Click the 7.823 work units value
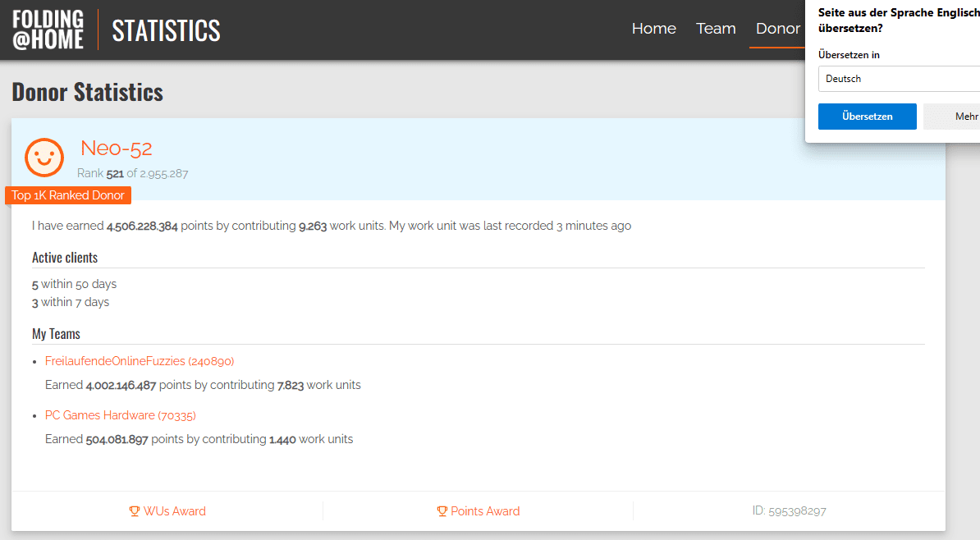This screenshot has width=980, height=540. pyautogui.click(x=291, y=386)
